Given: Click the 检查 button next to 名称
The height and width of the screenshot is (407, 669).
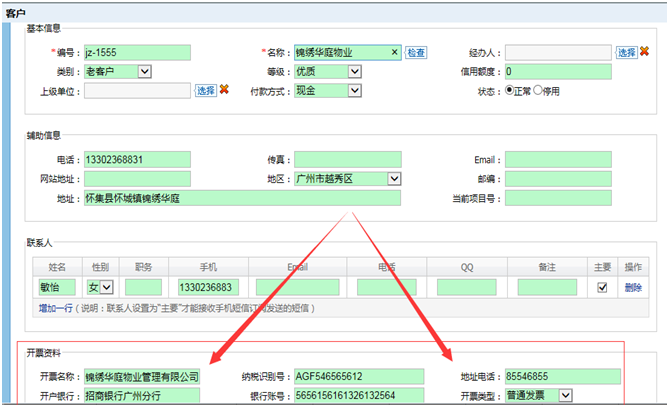Looking at the screenshot, I should click(416, 52).
